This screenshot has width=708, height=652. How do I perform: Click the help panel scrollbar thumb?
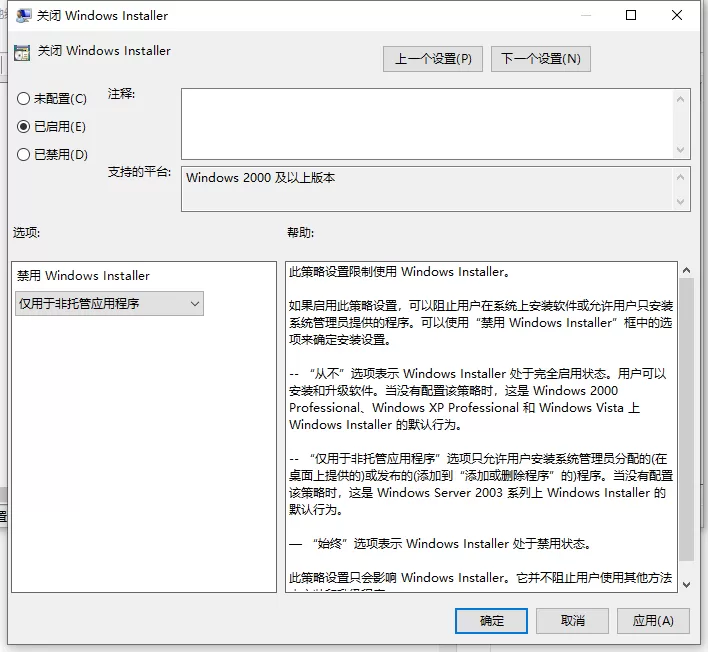coord(686,419)
